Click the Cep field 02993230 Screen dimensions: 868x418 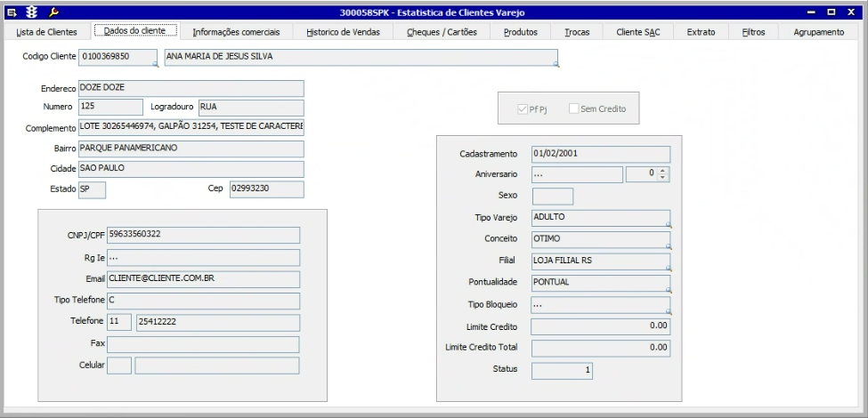(267, 189)
